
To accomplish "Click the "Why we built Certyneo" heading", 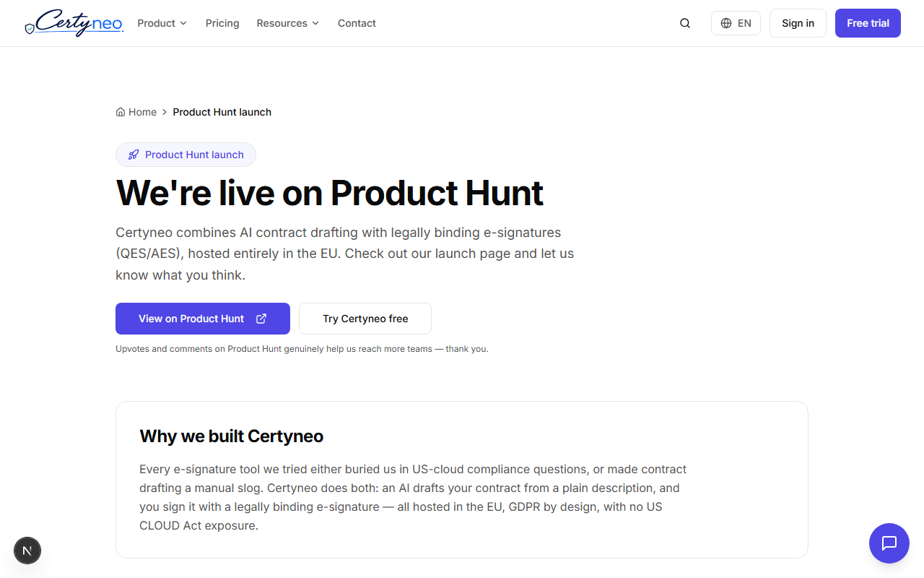I will 232,436.
